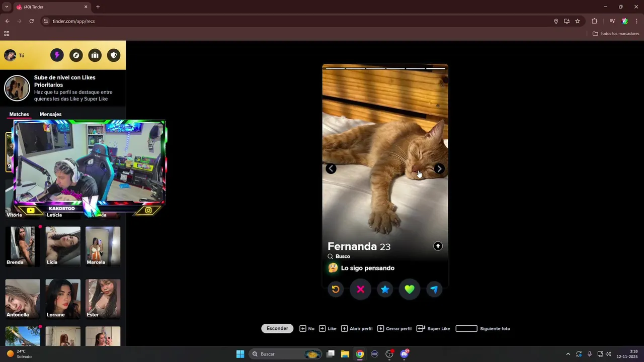644x362 pixels.
Task: Click the blue paper plane send button
Action: [x=434, y=289]
